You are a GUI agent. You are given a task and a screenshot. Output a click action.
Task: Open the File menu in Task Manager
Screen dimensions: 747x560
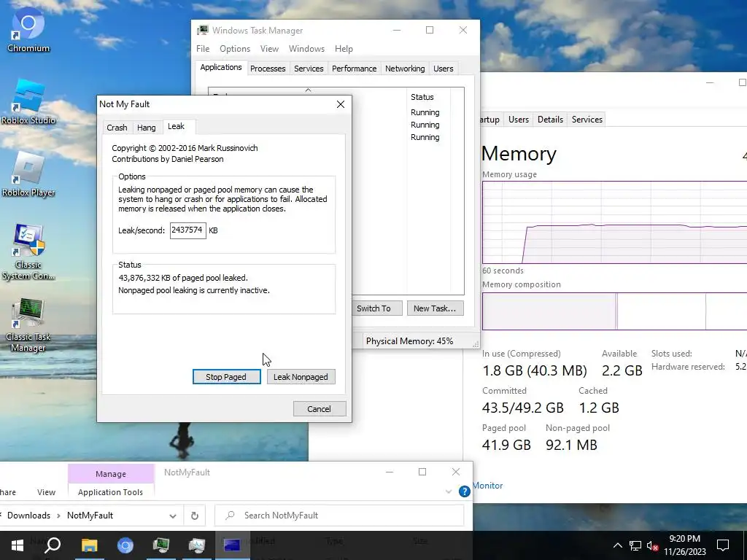click(203, 49)
